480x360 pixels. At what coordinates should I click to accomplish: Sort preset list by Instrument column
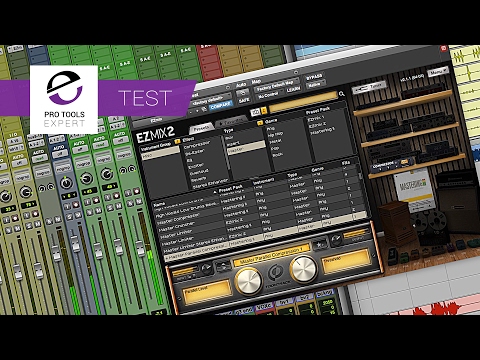(x=263, y=181)
